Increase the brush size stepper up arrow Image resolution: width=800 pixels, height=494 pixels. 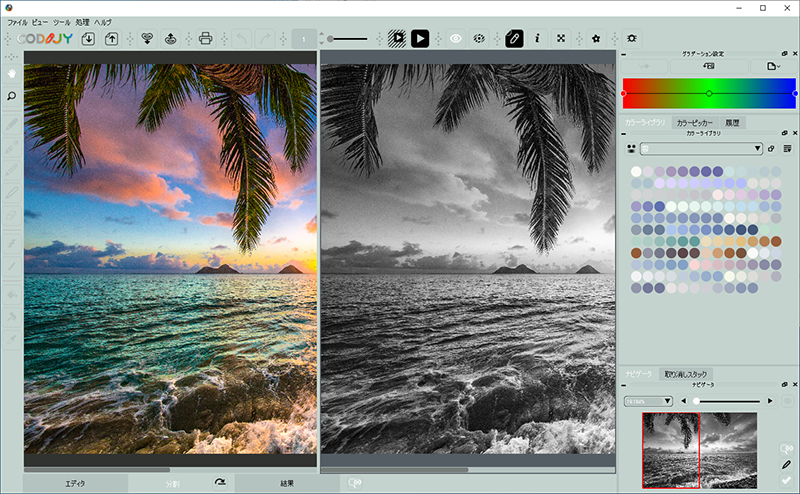[321, 35]
